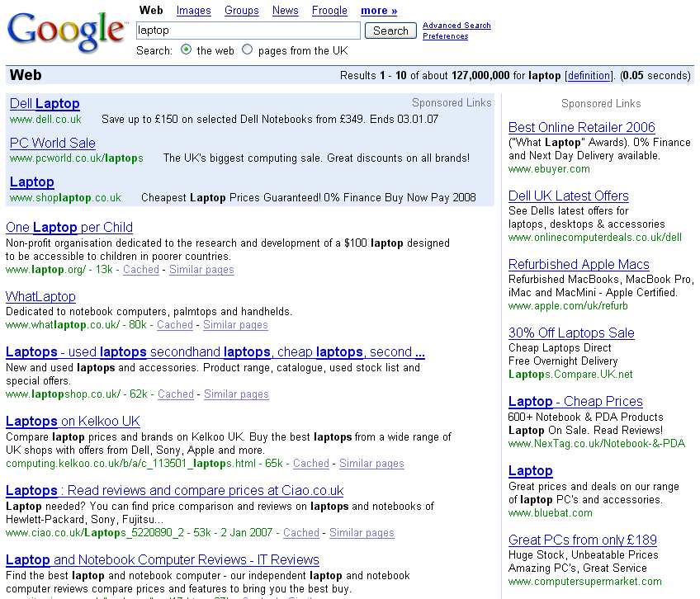Select 'the web' search radio button
Viewport: 700px width, 599px height.
pos(187,50)
